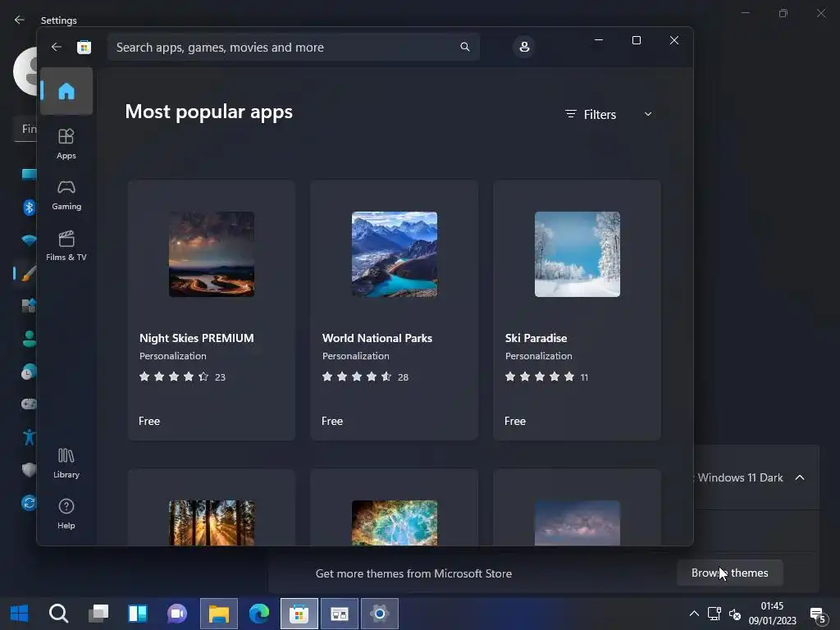
Task: Switch to Settings gear on the taskbar
Action: tap(379, 614)
